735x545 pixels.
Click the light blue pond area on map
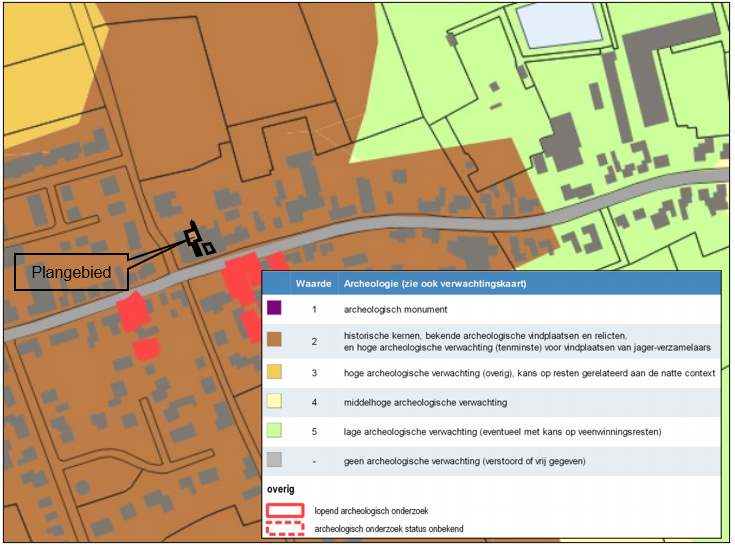(559, 24)
